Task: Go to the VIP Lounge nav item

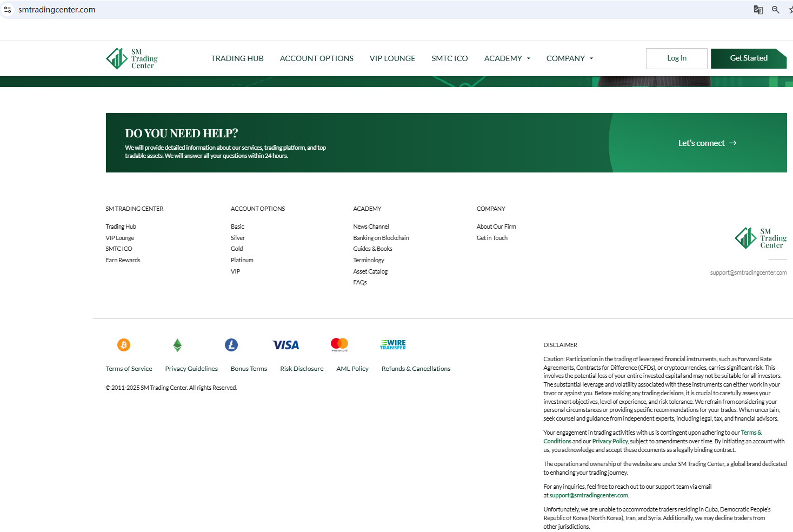Action: click(x=392, y=58)
